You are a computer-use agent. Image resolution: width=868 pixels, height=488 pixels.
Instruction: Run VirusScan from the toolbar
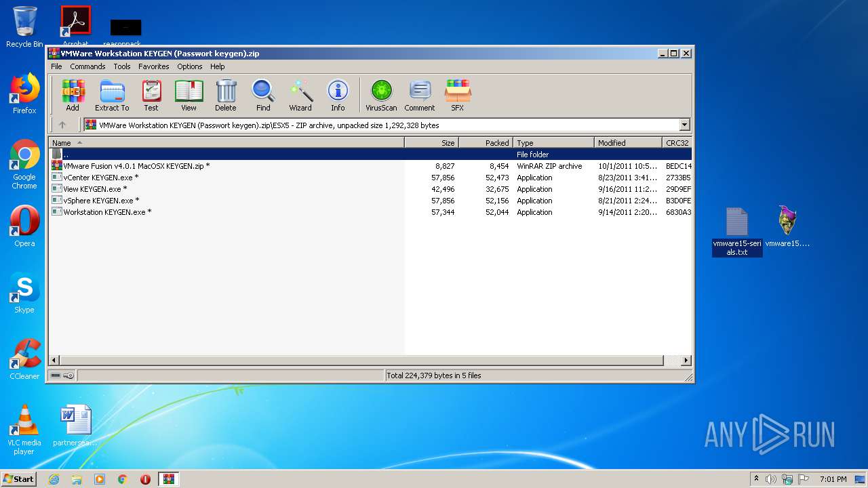(x=381, y=95)
